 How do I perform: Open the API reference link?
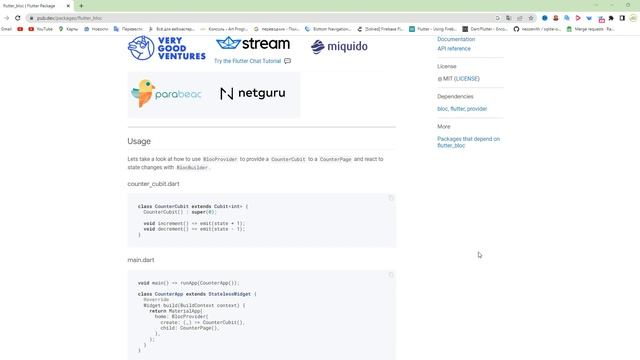(x=454, y=49)
